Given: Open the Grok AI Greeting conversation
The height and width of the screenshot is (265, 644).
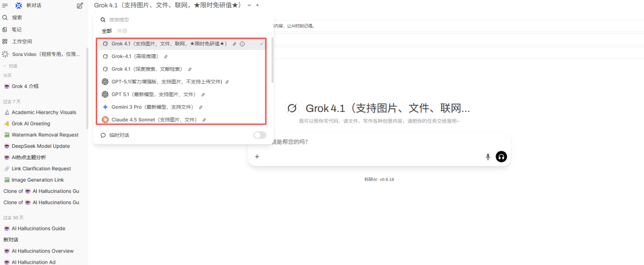Looking at the screenshot, I should coord(41,123).
